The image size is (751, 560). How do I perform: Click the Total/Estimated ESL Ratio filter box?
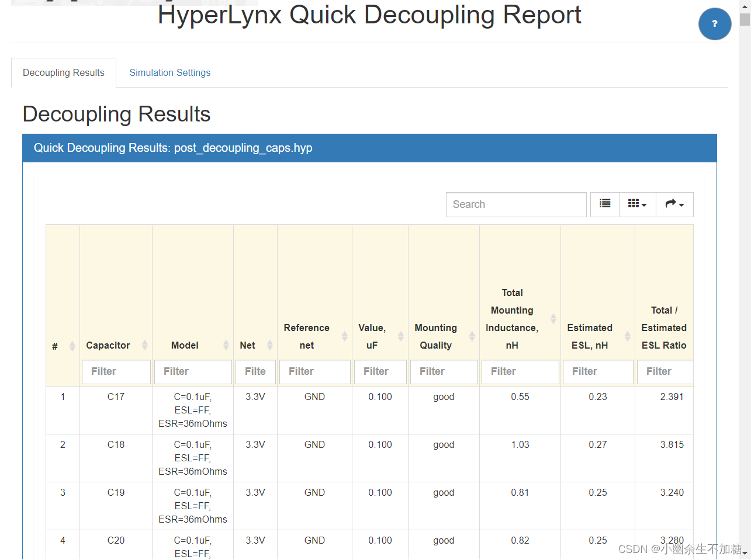(x=665, y=371)
